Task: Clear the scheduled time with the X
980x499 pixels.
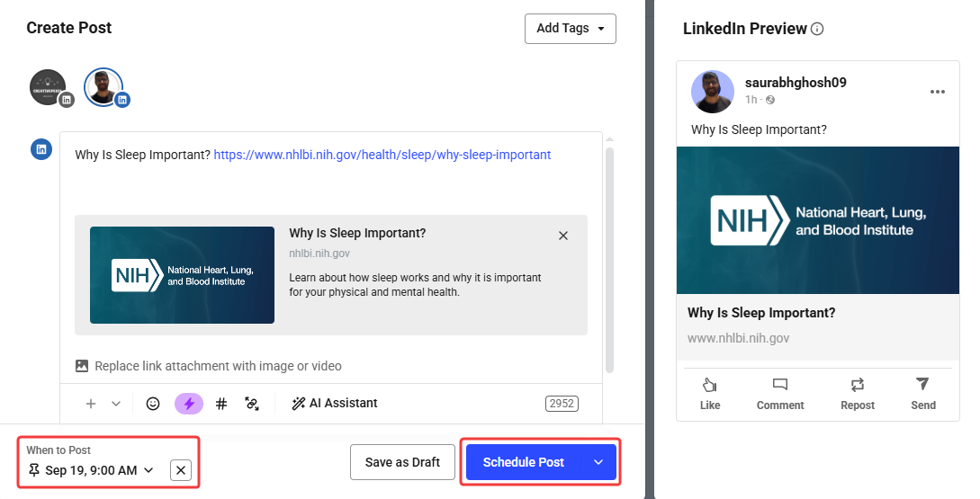Action: point(181,469)
